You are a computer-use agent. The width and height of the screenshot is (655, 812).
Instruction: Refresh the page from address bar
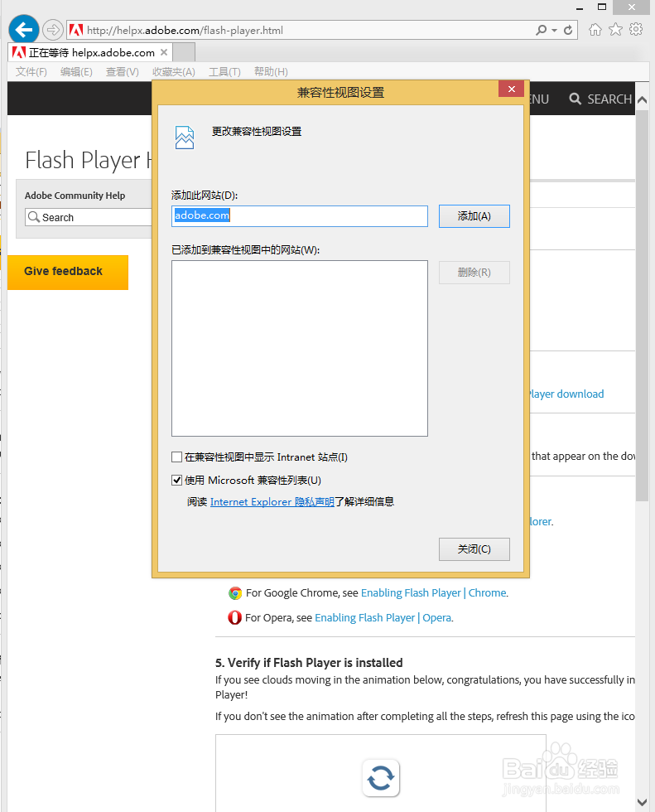coord(568,30)
